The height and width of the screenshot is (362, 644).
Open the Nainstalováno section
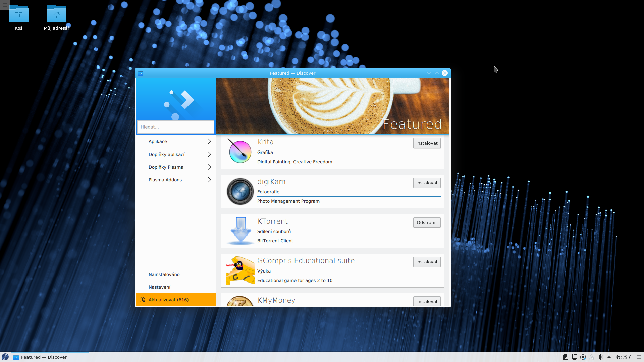(164, 275)
